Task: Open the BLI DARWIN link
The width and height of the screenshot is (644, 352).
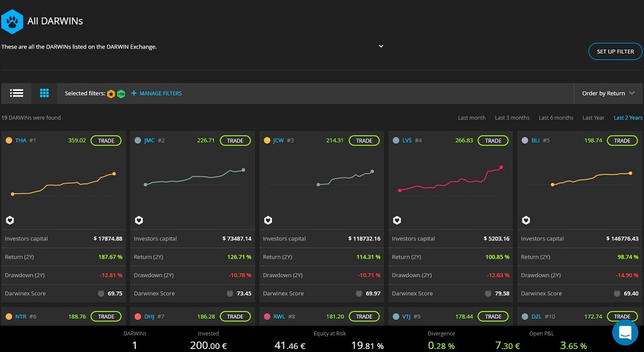Action: [x=536, y=141]
